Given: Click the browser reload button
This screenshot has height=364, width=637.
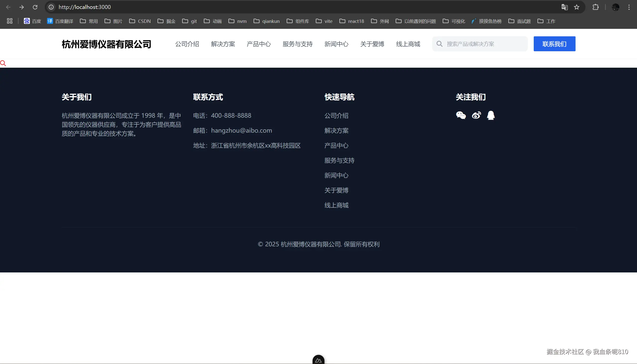Looking at the screenshot, I should pos(35,7).
